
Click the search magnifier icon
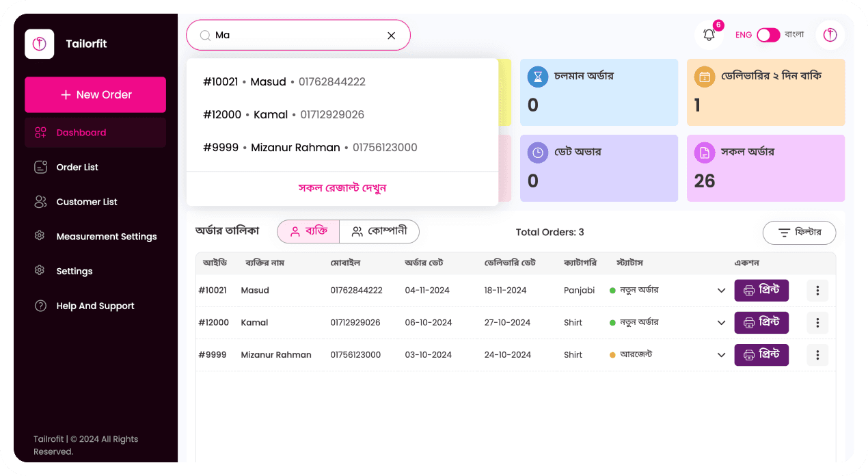click(205, 36)
